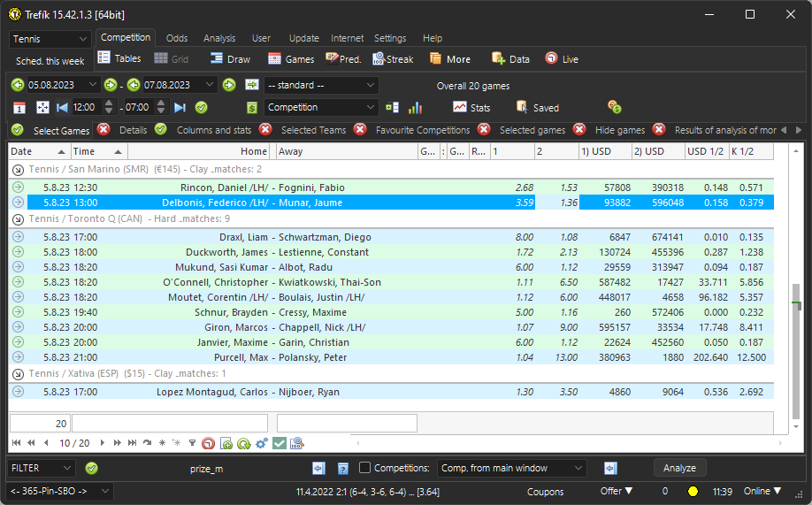Viewport: 812px width, 505px height.
Task: Open the Stats chart
Action: point(471,107)
